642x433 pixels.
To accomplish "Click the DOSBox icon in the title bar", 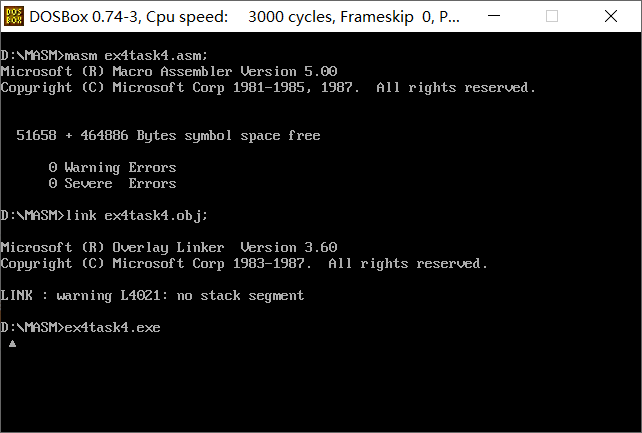I will [15, 16].
